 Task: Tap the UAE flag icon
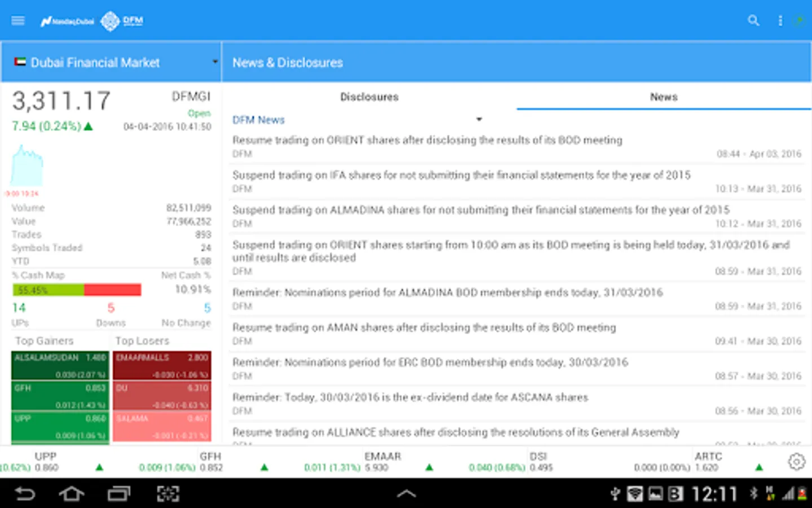(20, 62)
